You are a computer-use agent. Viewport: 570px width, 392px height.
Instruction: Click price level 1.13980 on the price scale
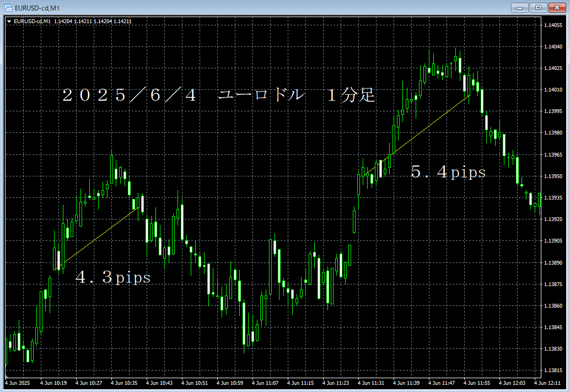(x=553, y=133)
